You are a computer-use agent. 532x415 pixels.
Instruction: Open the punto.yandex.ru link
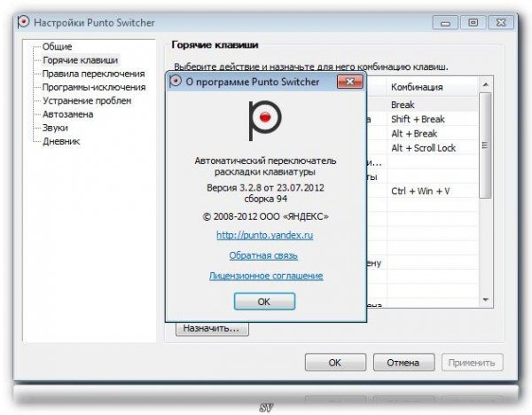(264, 235)
